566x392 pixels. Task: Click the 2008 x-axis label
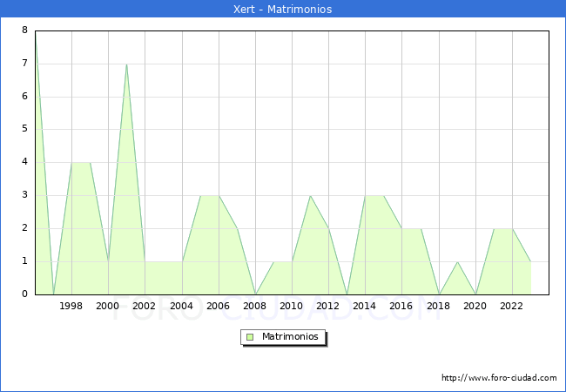coord(254,306)
